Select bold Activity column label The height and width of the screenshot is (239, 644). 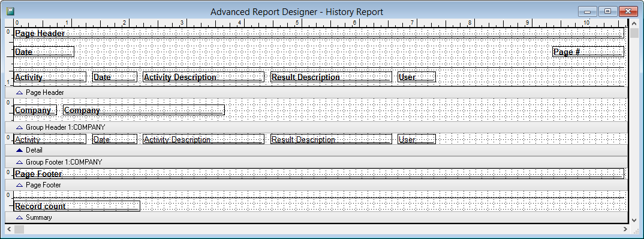pos(50,77)
